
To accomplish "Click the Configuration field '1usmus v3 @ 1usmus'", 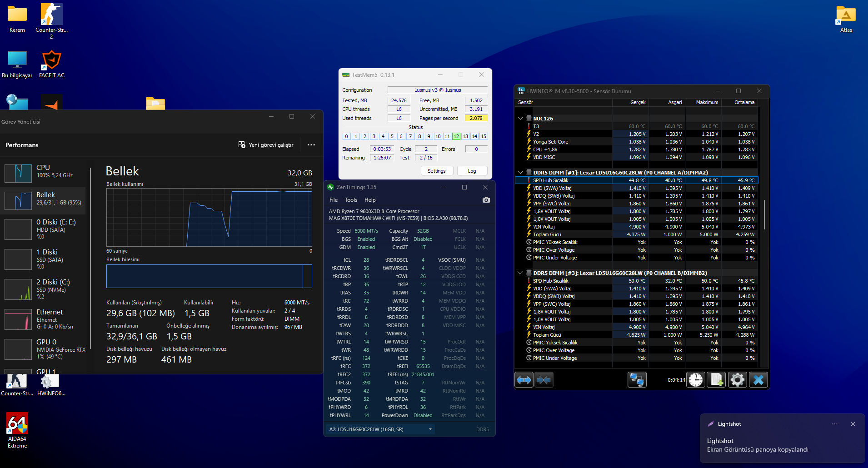I will (438, 90).
